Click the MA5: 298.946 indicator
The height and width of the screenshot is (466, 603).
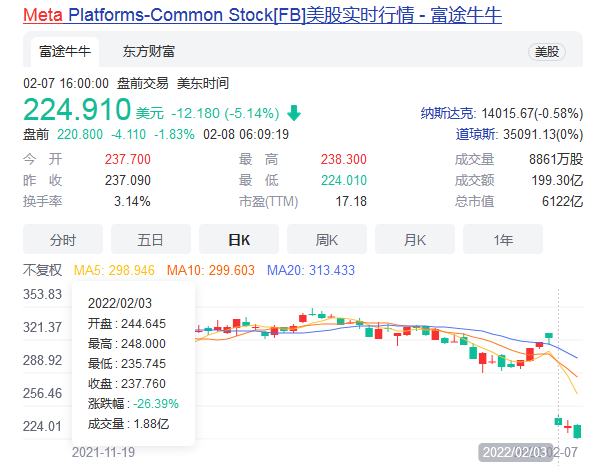(x=114, y=270)
